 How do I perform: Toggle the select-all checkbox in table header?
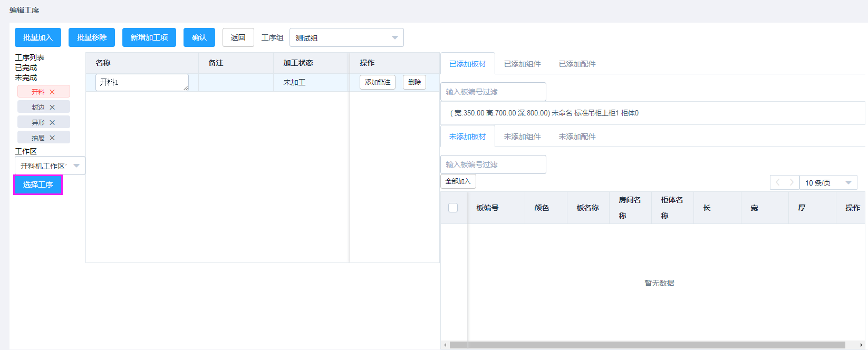[x=453, y=208]
